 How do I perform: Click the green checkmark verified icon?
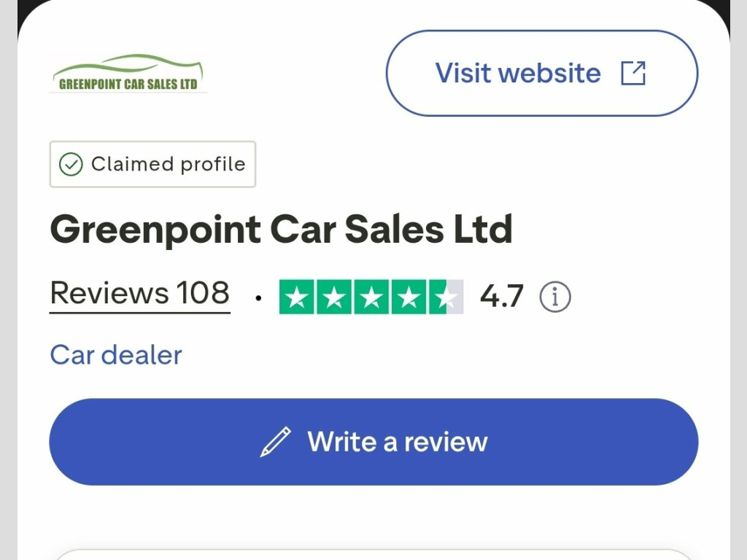71,164
